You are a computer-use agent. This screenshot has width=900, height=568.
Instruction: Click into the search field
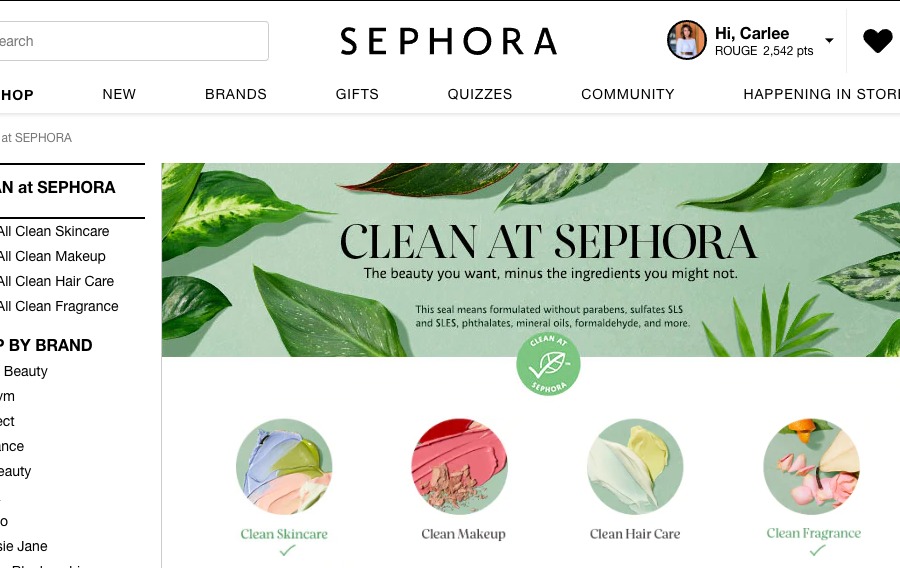133,41
